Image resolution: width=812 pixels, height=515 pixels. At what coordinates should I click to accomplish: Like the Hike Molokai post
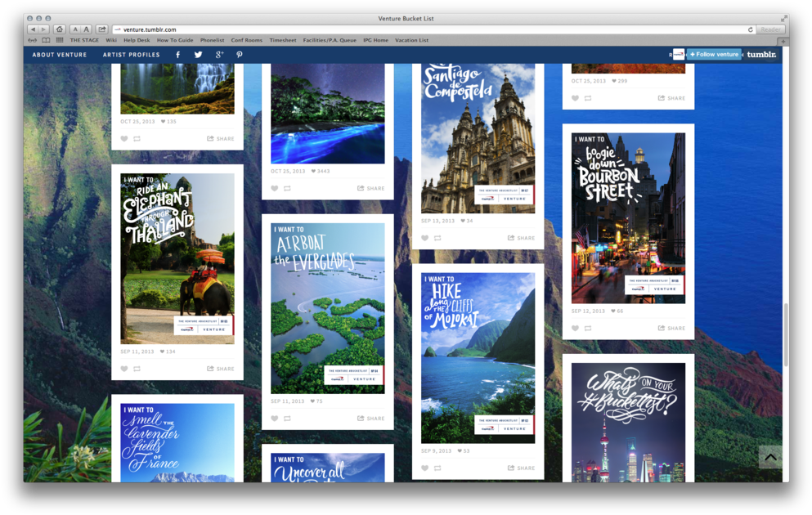click(x=424, y=468)
